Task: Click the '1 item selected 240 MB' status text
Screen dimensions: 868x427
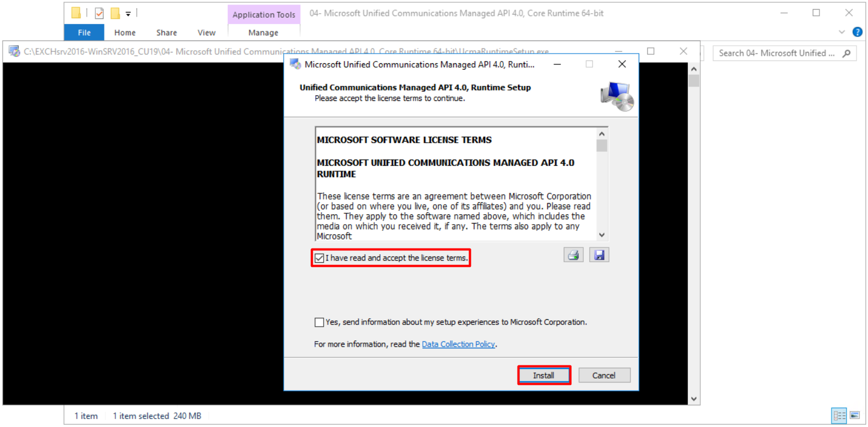Action: (x=157, y=416)
